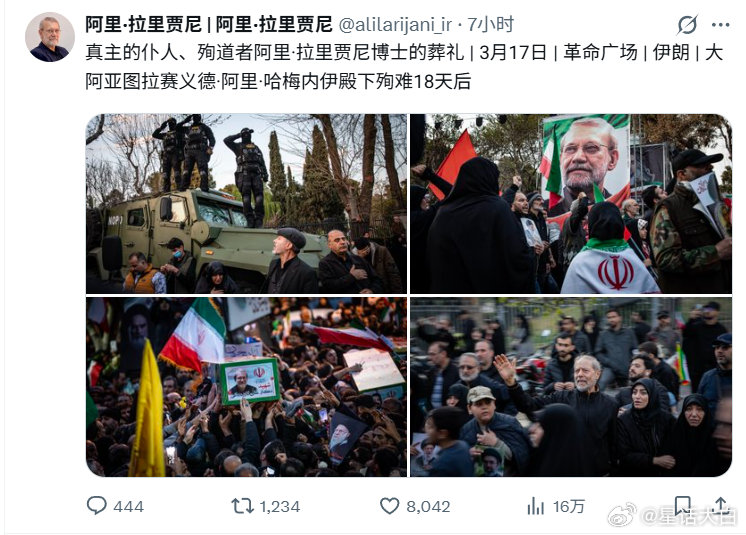The height and width of the screenshot is (535, 746).
Task: Click the tweet text body
Action: click(404, 67)
